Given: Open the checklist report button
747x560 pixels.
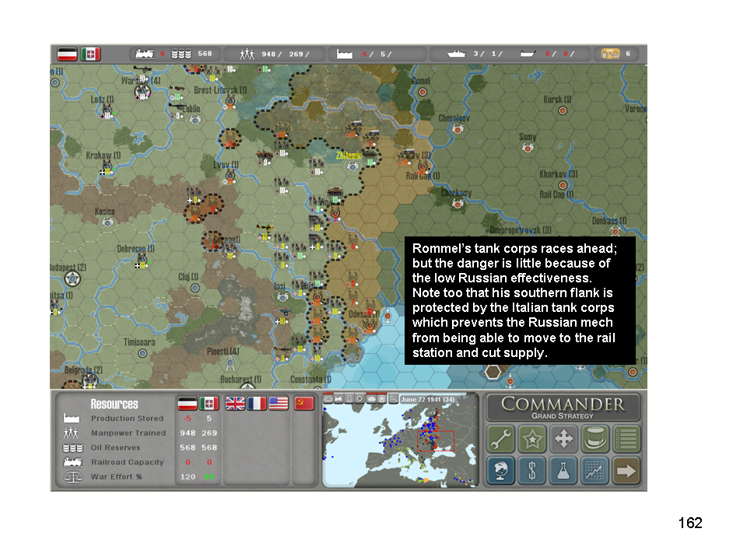Looking at the screenshot, I should [x=626, y=439].
